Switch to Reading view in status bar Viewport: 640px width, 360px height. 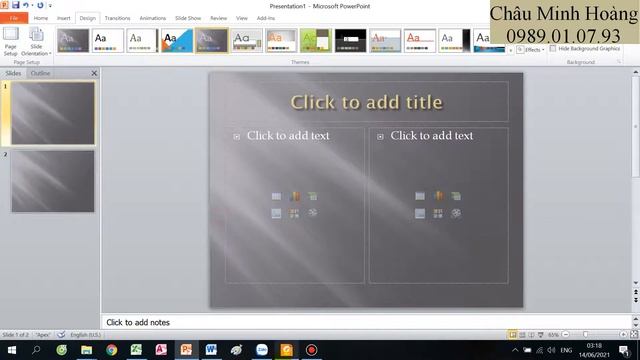pyautogui.click(x=531, y=335)
